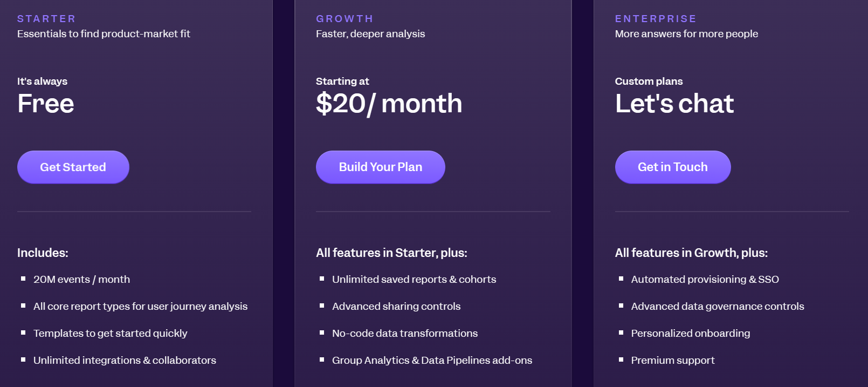Image resolution: width=868 pixels, height=387 pixels.
Task: Select the ENTERPRISE plan heading
Action: click(656, 18)
